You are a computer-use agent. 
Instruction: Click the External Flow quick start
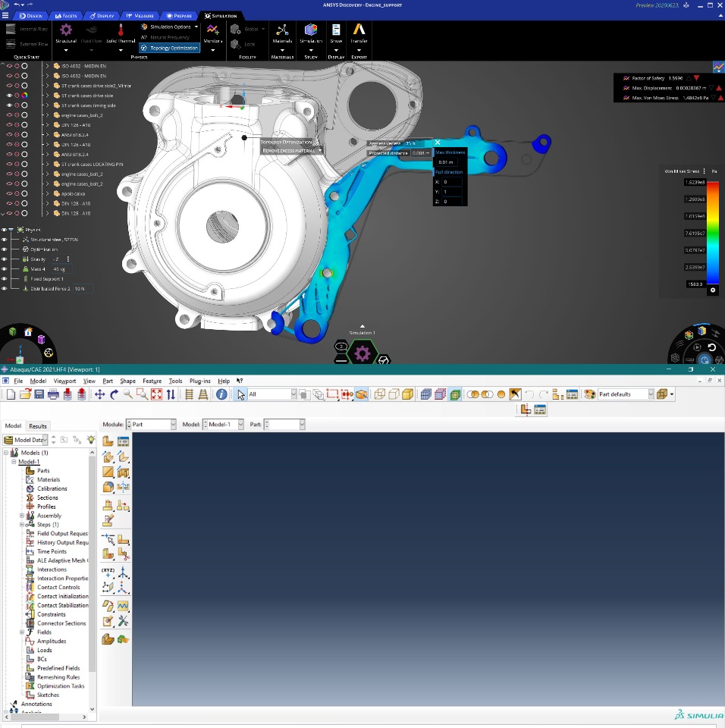coord(27,45)
